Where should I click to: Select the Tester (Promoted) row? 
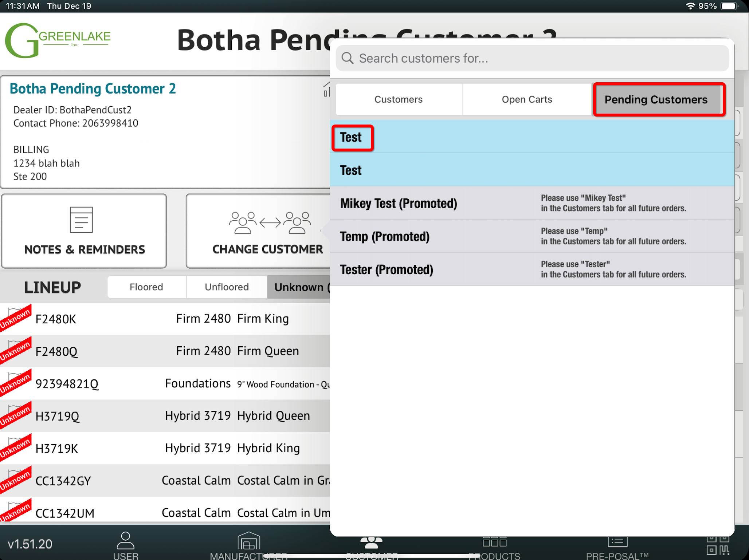387,269
